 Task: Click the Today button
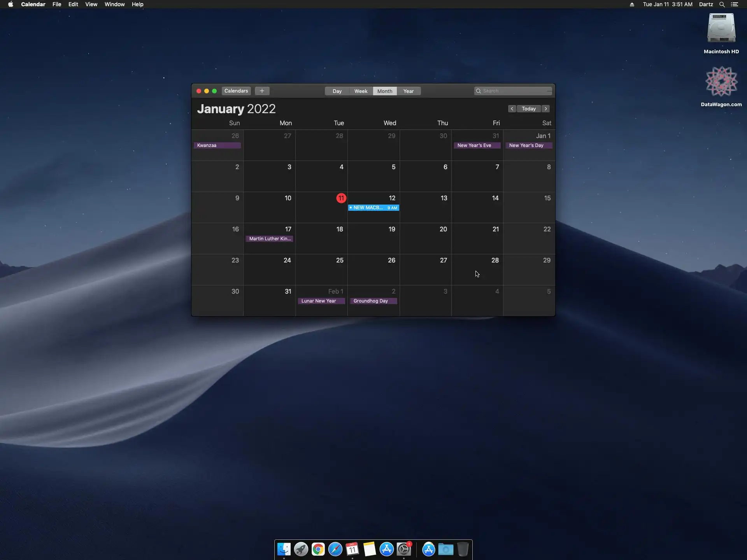[529, 109]
